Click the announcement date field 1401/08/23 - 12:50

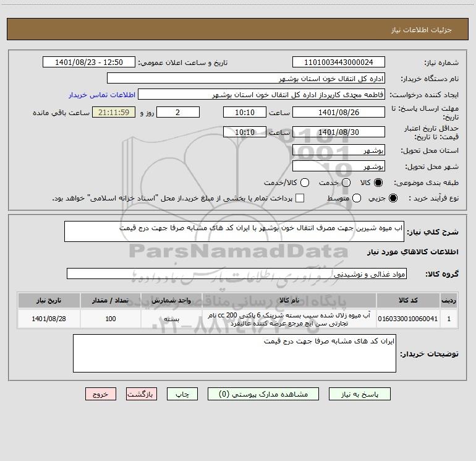coord(88,62)
